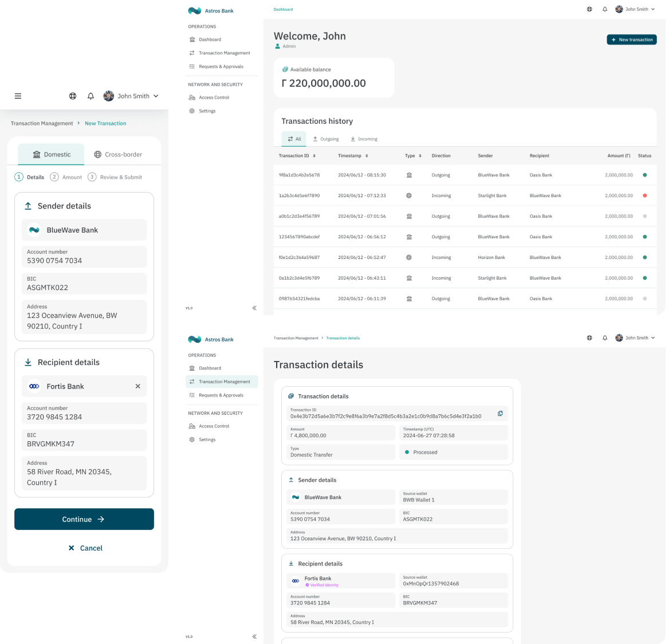Click globe icon in dashboard top bar
The width and height of the screenshot is (668, 644).
[x=590, y=9]
